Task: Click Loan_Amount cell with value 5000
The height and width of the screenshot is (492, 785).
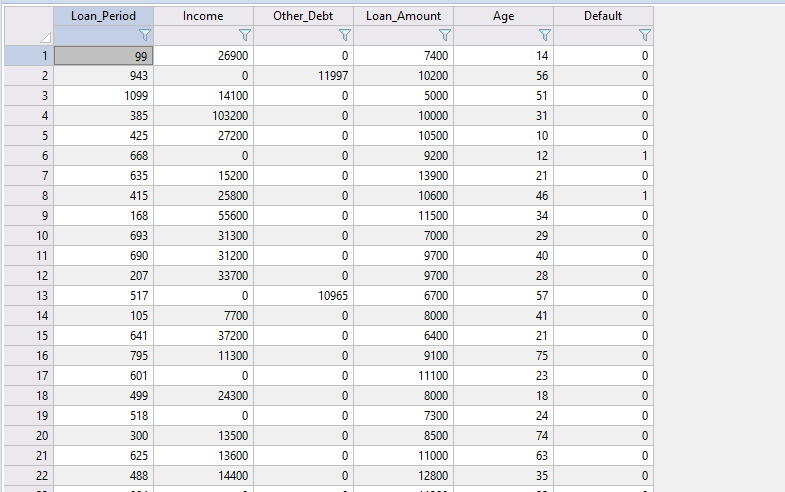Action: (x=404, y=96)
